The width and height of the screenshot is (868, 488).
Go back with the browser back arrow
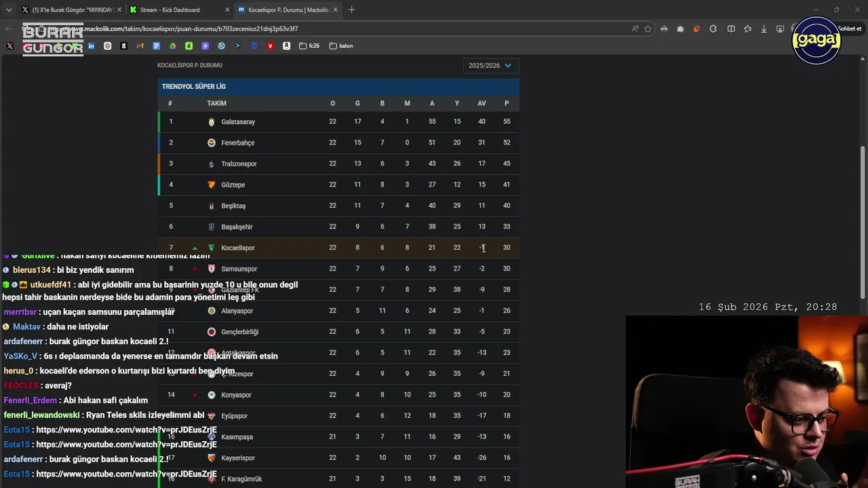[9, 28]
